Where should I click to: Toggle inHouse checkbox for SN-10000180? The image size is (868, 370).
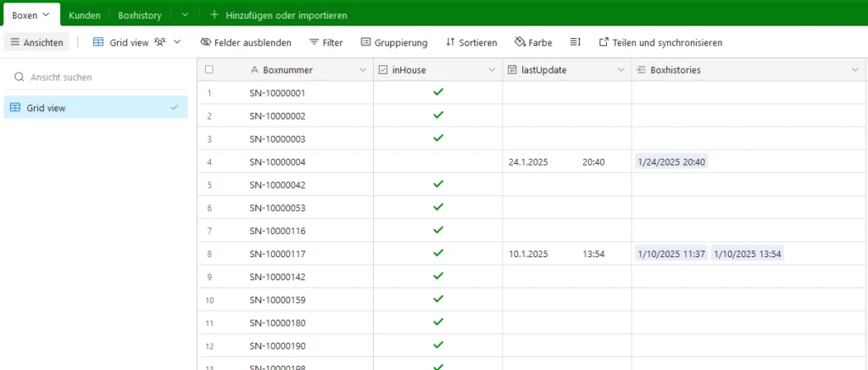click(438, 322)
